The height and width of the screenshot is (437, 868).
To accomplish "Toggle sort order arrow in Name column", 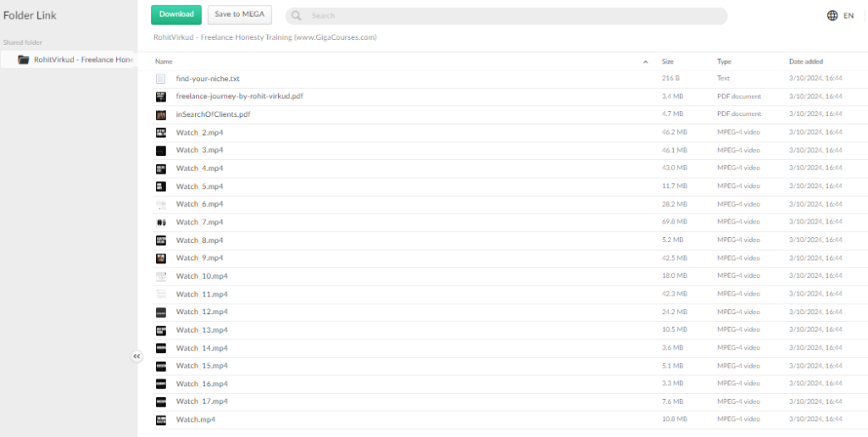I will [x=645, y=62].
